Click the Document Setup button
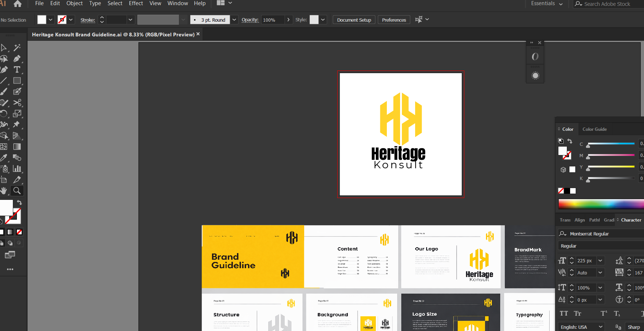The width and height of the screenshot is (644, 331). coord(354,20)
